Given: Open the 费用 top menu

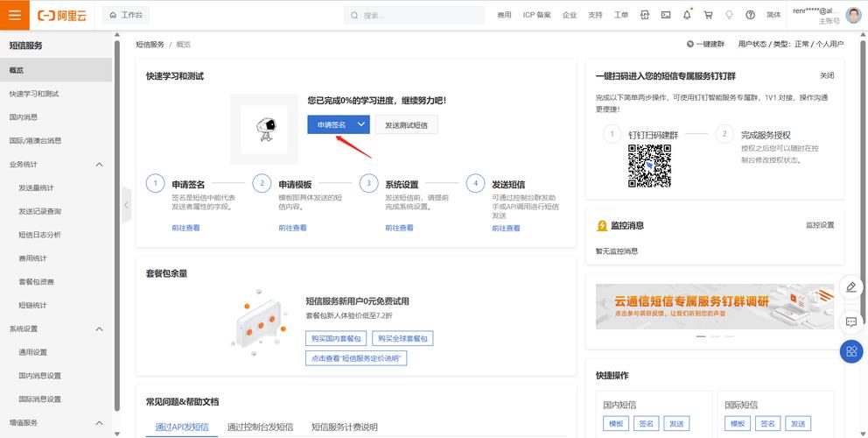Looking at the screenshot, I should [x=504, y=16].
